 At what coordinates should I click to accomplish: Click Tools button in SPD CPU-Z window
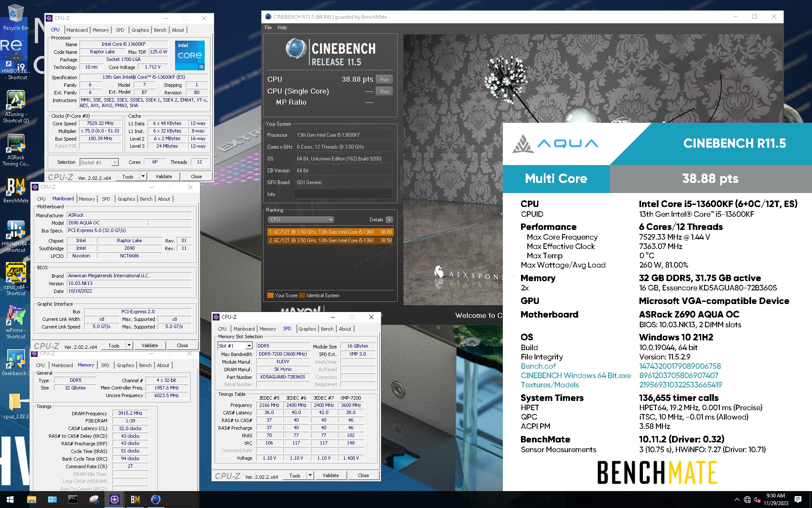point(295,475)
